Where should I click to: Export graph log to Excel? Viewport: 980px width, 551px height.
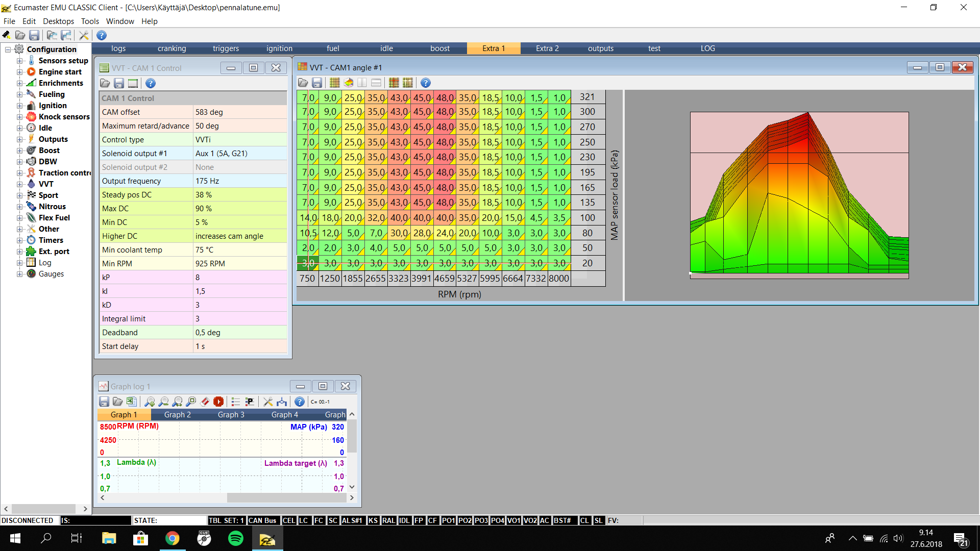coord(131,402)
